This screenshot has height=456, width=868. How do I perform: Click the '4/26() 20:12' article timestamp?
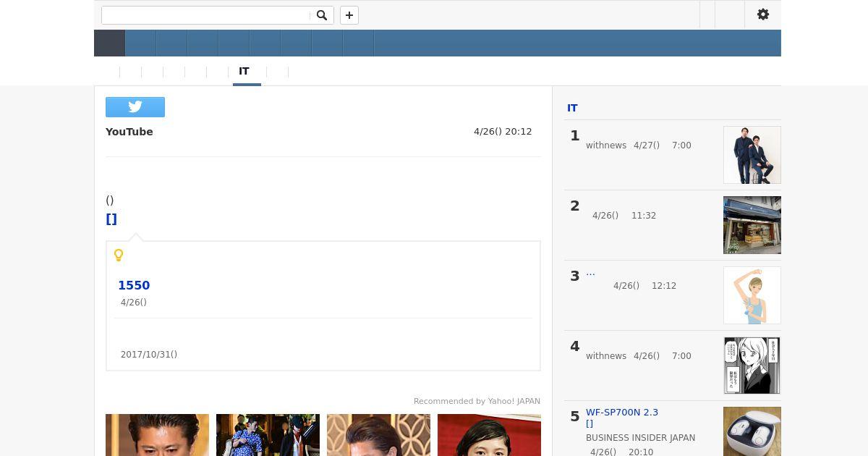pyautogui.click(x=503, y=132)
